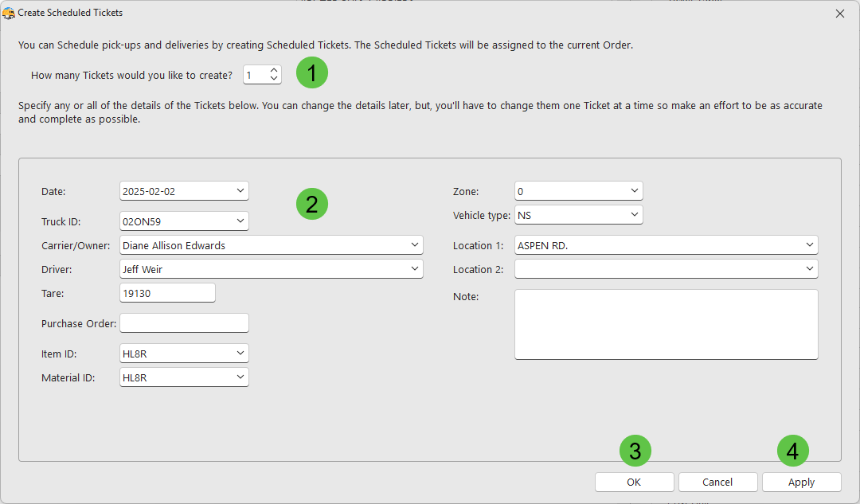This screenshot has height=504, width=860.
Task: Expand the Driver dropdown showing Jeff Weir
Action: [x=415, y=269]
